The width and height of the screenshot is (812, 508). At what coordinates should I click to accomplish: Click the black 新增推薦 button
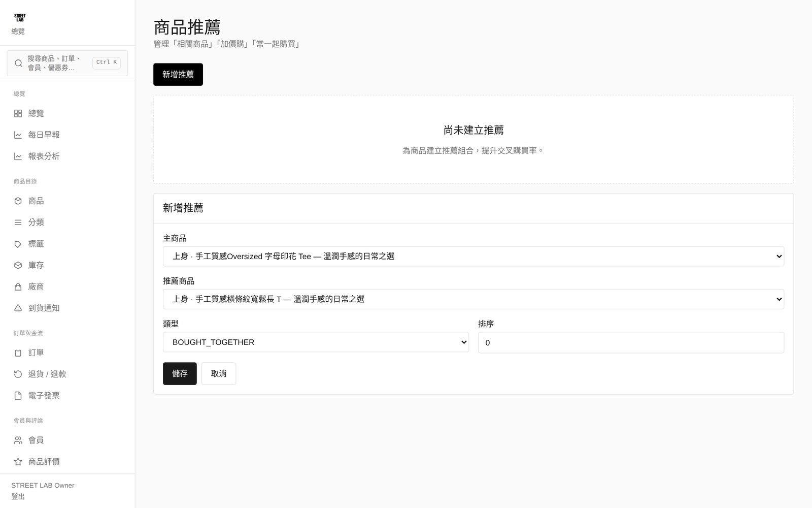[178, 74]
